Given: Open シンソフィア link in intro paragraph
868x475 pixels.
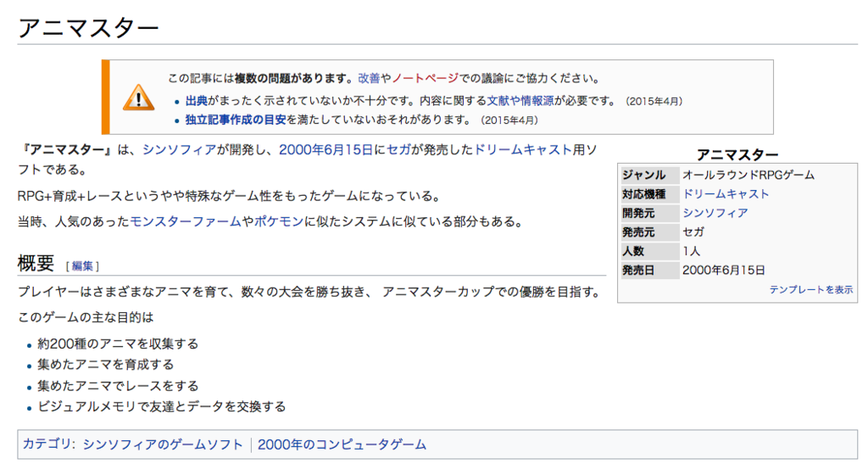Looking at the screenshot, I should [180, 149].
